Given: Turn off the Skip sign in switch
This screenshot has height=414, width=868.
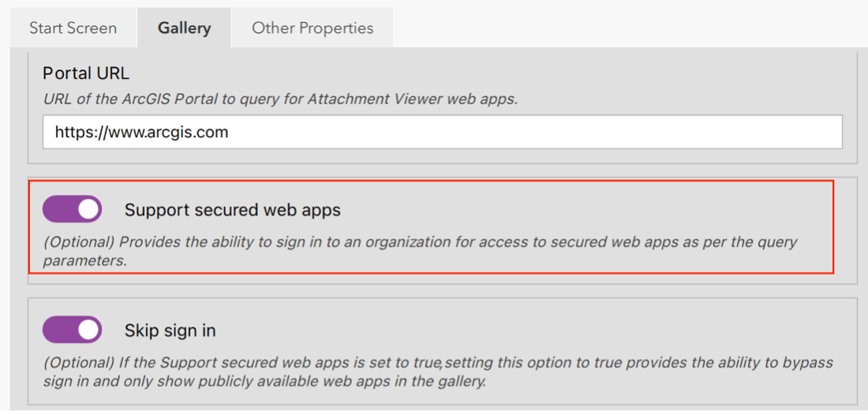Looking at the screenshot, I should click(x=72, y=330).
